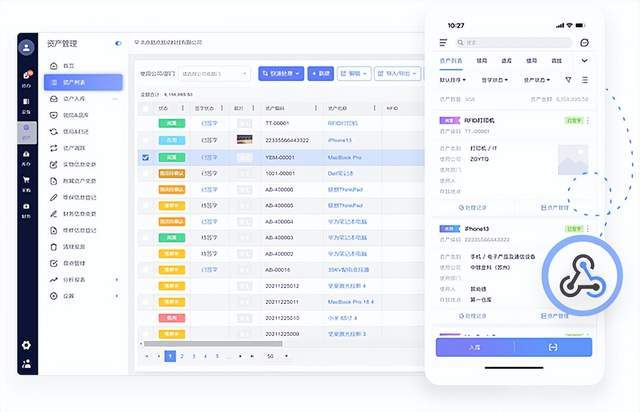Screen dimensions: 640x412
Task: Expand the 分析报表 sidebar item
Action: pos(85,281)
